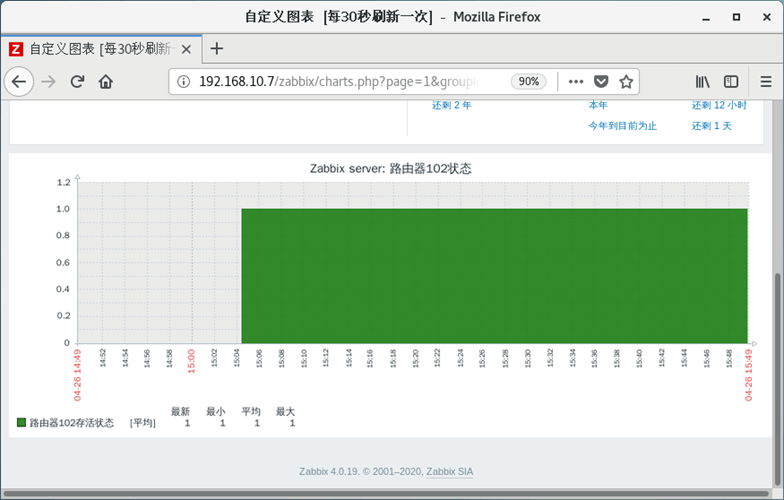The height and width of the screenshot is (500, 784).
Task: Click the green 路由器102存活状态 legend swatch
Action: point(21,422)
